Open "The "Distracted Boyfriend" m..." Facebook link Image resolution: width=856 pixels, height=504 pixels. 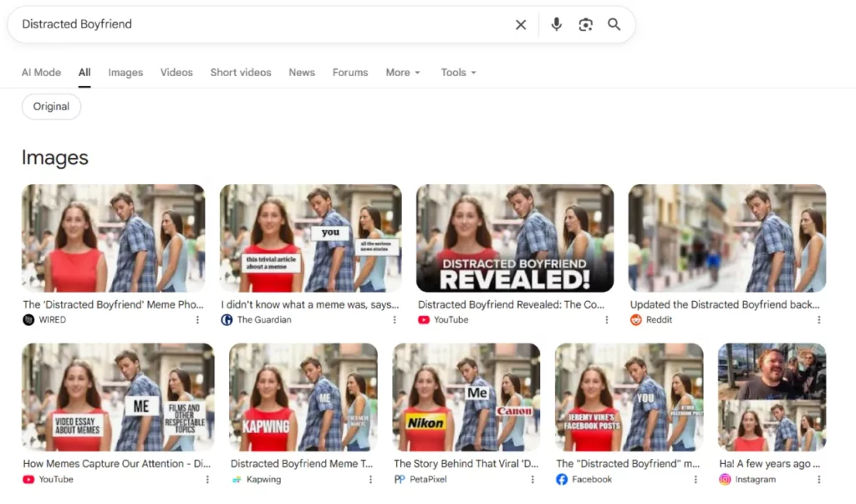click(x=628, y=464)
